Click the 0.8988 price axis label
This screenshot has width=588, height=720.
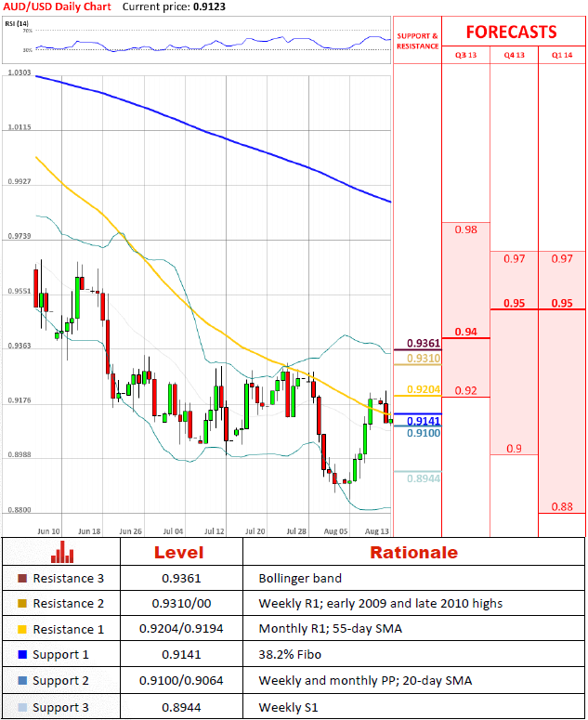[x=20, y=454]
